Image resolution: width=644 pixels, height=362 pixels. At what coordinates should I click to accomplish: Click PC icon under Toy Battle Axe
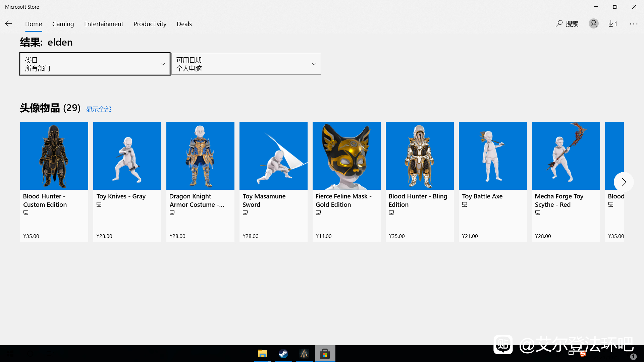[465, 204]
